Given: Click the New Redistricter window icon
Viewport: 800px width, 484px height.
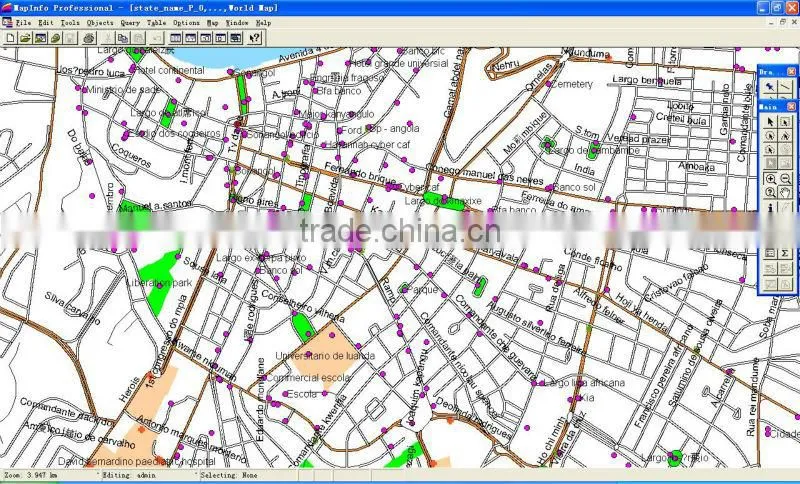Looking at the screenshot, I should [235, 38].
